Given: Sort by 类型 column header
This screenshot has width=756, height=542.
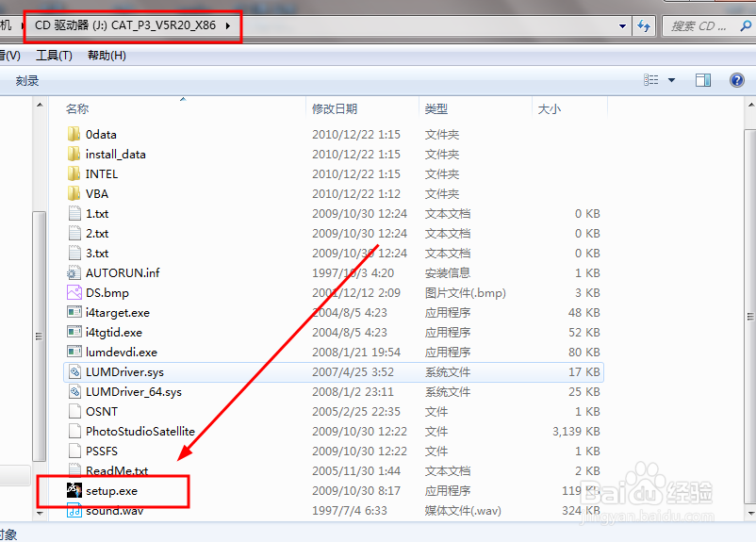Looking at the screenshot, I should click(x=436, y=109).
